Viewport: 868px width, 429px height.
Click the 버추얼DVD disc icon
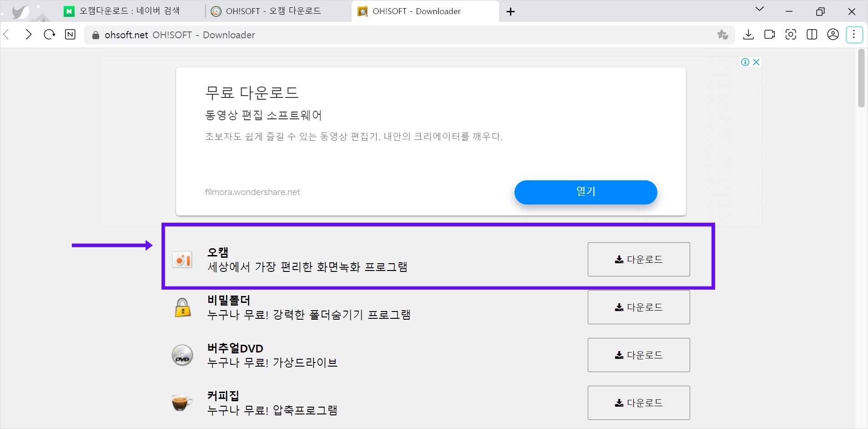coord(182,355)
